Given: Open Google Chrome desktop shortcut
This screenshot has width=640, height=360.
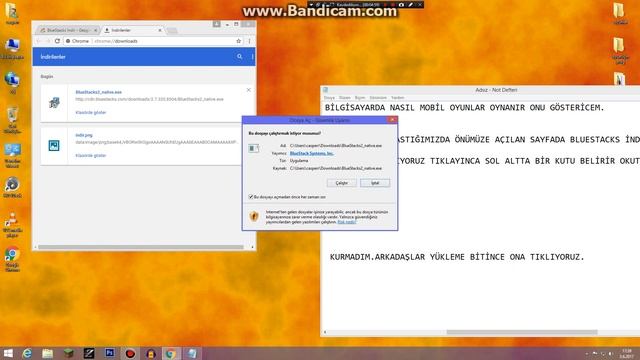Looking at the screenshot, I should click(12, 259).
